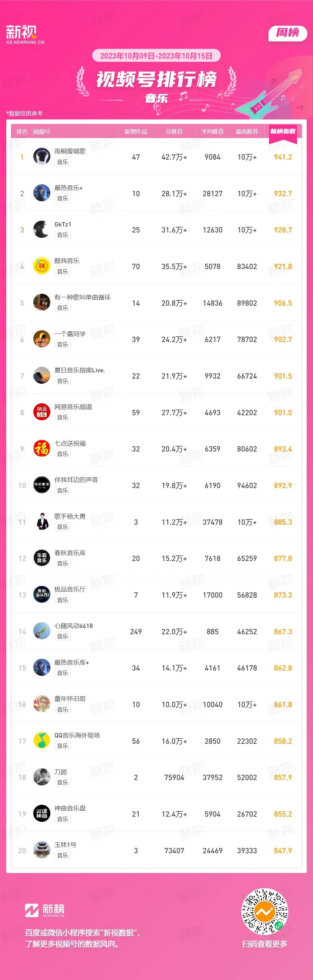Open the 雨桐爱唱歌 channel name

click(70, 151)
